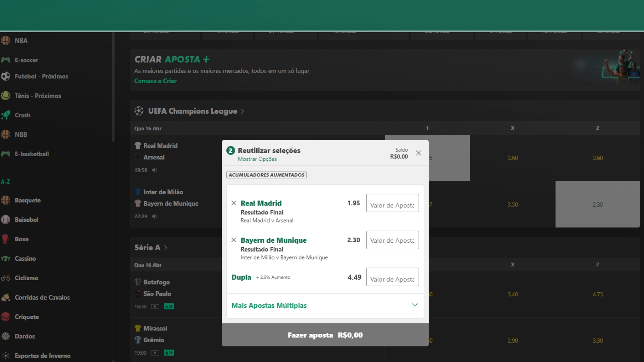
Task: Close the bet slip panel
Action: (418, 153)
